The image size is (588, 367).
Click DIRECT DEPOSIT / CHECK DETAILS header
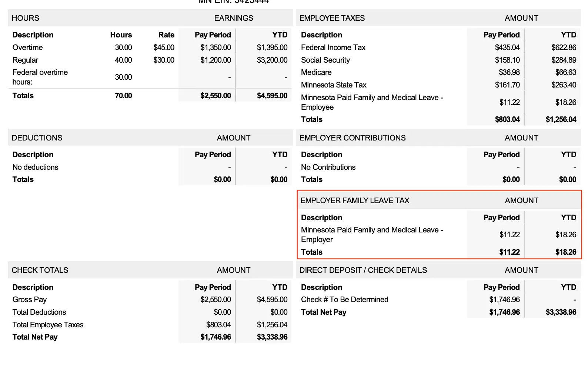363,270
